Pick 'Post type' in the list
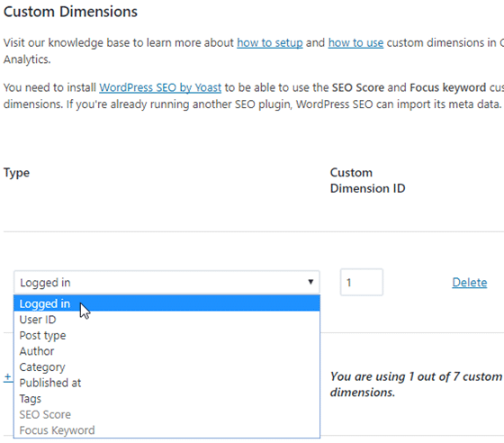The width and height of the screenshot is (504, 443). pos(166,335)
